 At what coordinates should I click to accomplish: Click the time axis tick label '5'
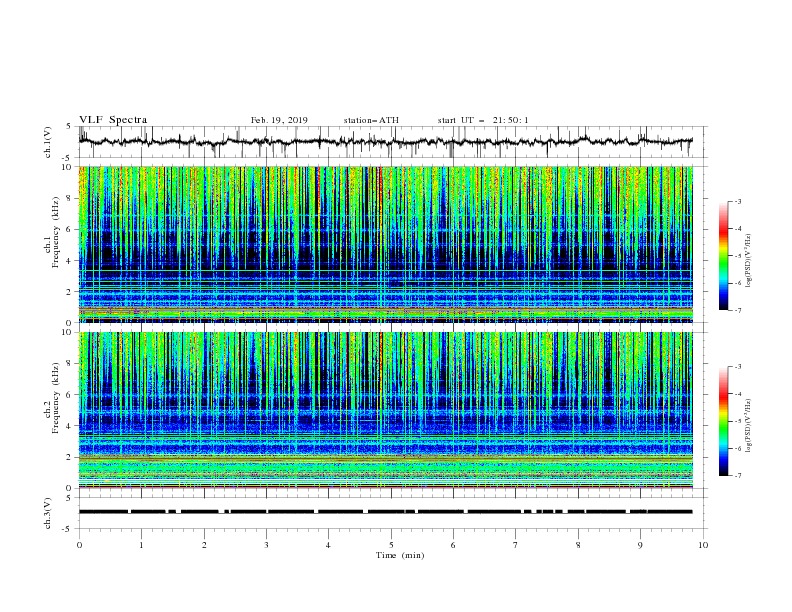pos(391,545)
